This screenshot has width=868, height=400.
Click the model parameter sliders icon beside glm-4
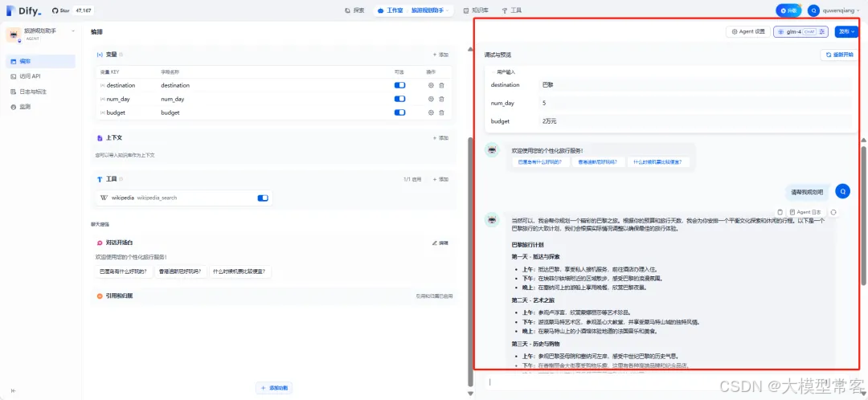823,31
